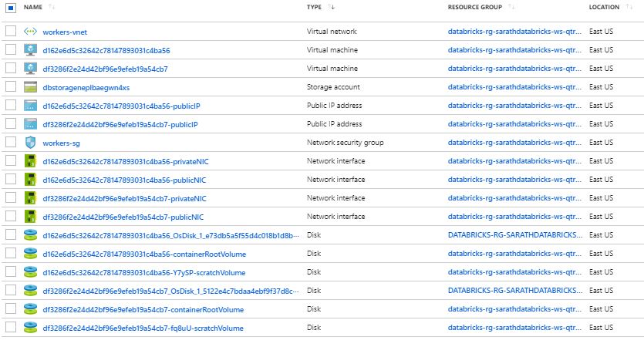Check the box for dbstoragenepIbaegwn4xs row
644x347 pixels.
[11, 87]
